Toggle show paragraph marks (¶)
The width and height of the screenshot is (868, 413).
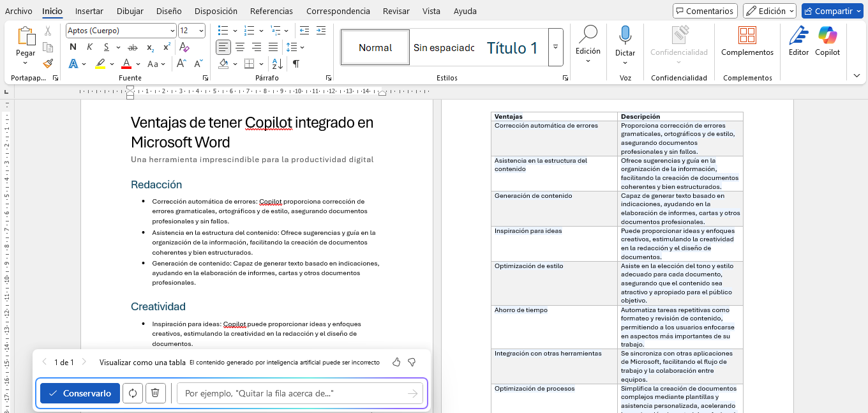(x=296, y=63)
